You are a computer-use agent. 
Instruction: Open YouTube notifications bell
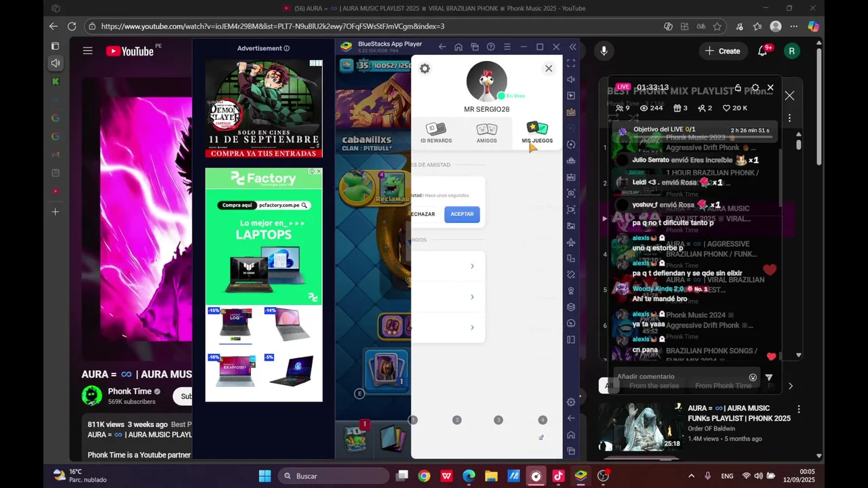[763, 51]
